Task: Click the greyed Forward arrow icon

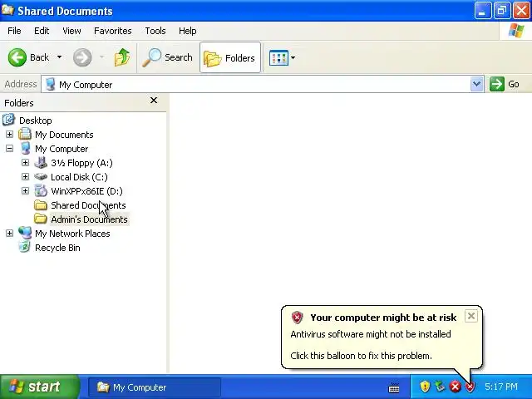Action: pyautogui.click(x=82, y=57)
